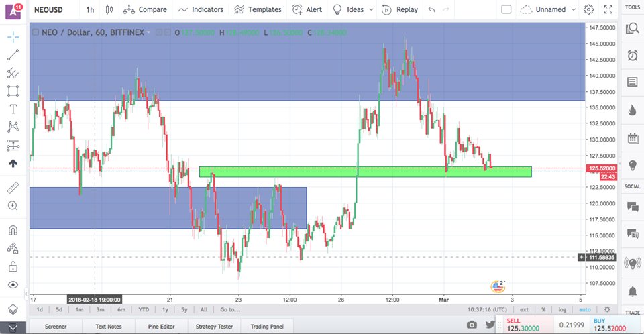Toggle lock all drawing tools
The image size is (644, 334).
[x=13, y=267]
